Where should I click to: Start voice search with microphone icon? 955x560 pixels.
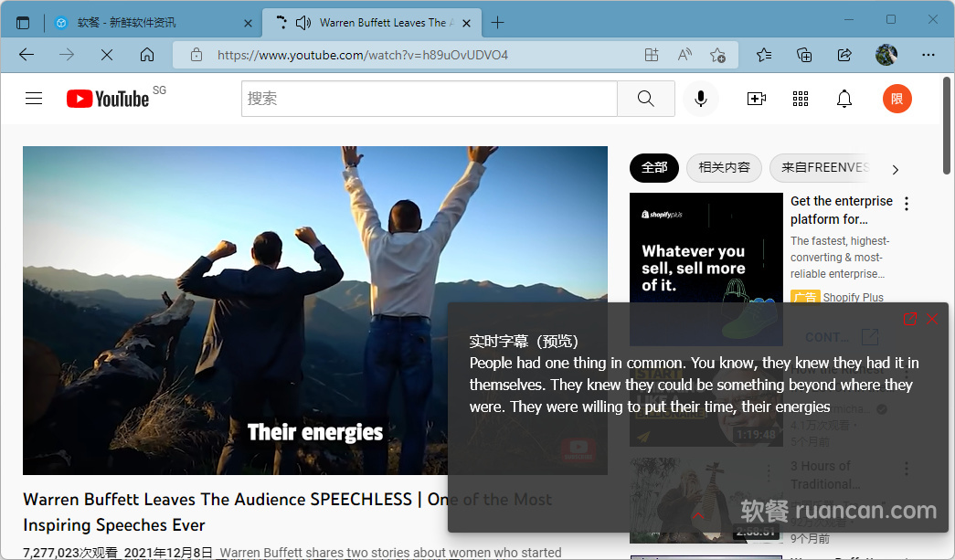pos(701,99)
